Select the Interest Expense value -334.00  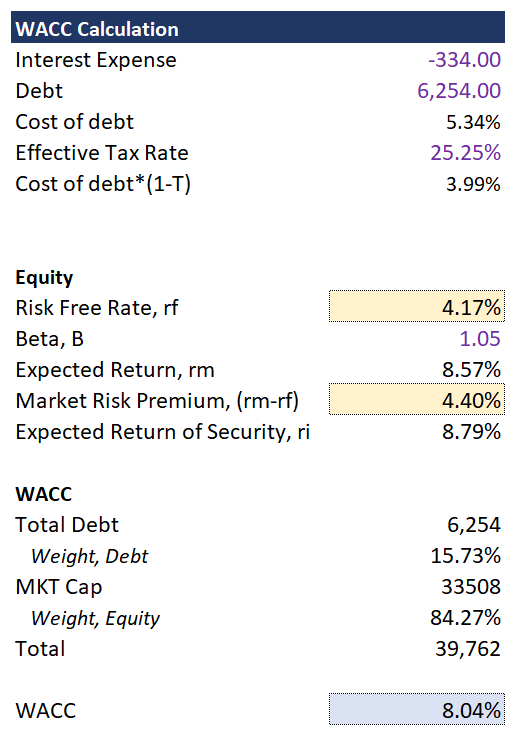click(x=464, y=60)
